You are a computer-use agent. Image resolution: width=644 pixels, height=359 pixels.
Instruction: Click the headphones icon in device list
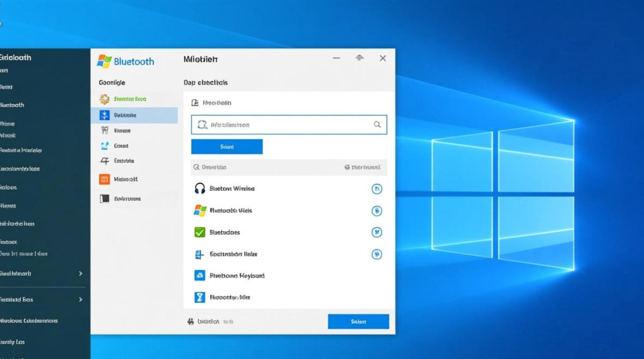tap(199, 189)
